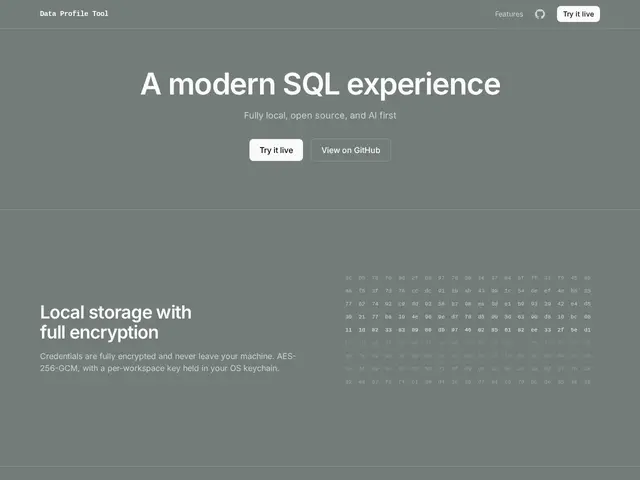Click hex byte '11' starting the brightest row
This screenshot has height=480, width=640.
[x=349, y=330]
